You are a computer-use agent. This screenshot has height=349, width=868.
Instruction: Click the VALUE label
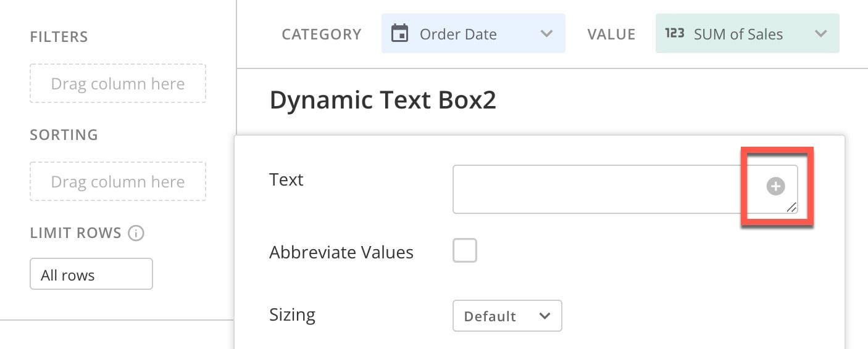pos(611,34)
